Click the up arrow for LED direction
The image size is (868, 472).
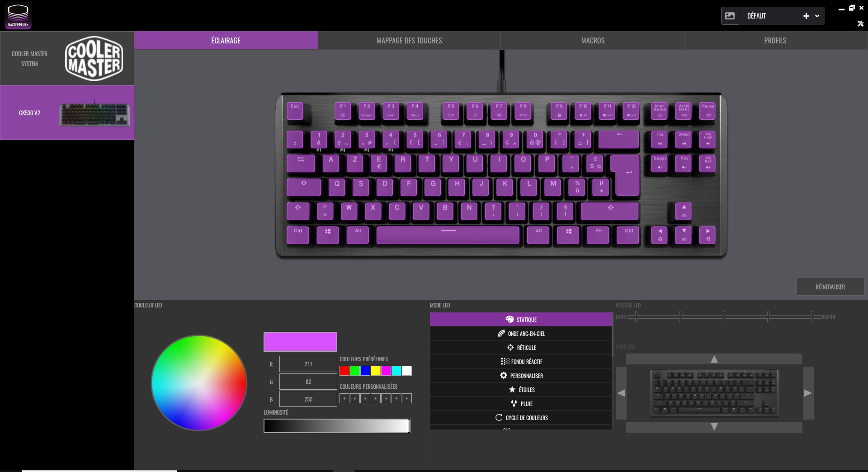click(x=714, y=359)
